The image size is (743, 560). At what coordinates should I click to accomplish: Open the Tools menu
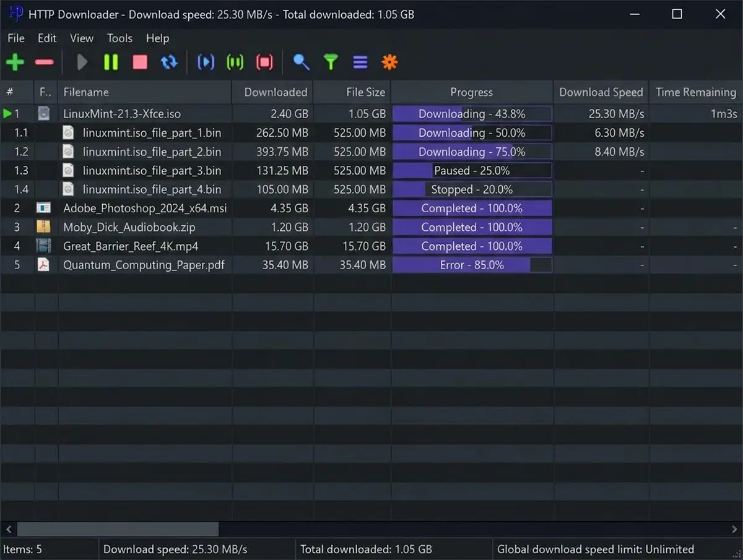pos(119,38)
